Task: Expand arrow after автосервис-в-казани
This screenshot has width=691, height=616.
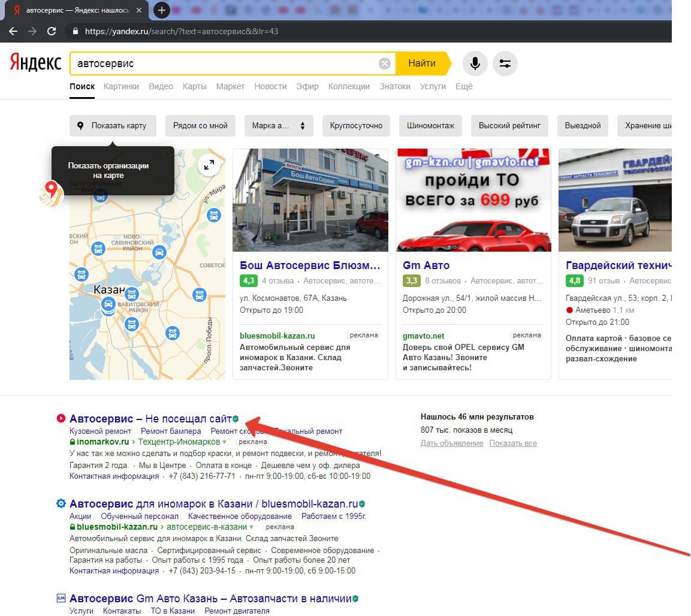Action: (x=252, y=527)
